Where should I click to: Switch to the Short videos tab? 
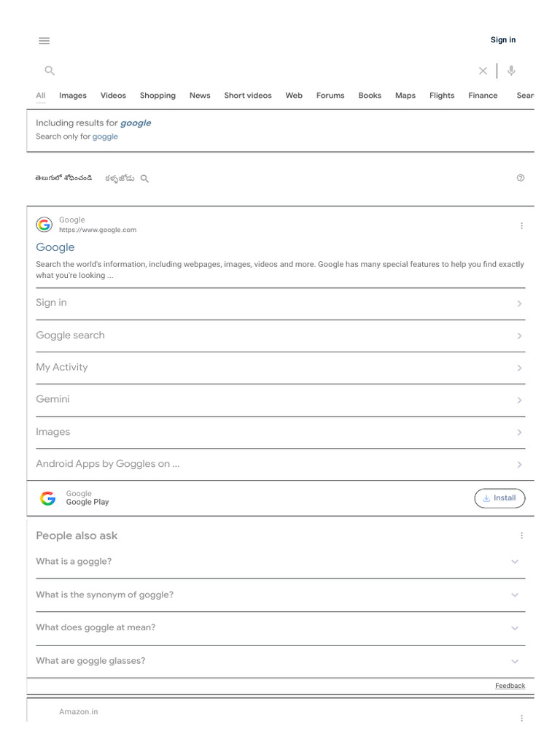[248, 96]
